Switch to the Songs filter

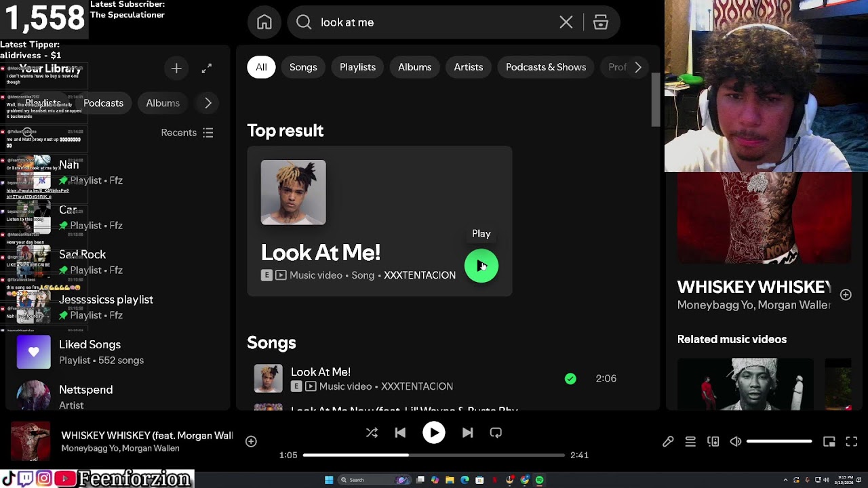[303, 67]
